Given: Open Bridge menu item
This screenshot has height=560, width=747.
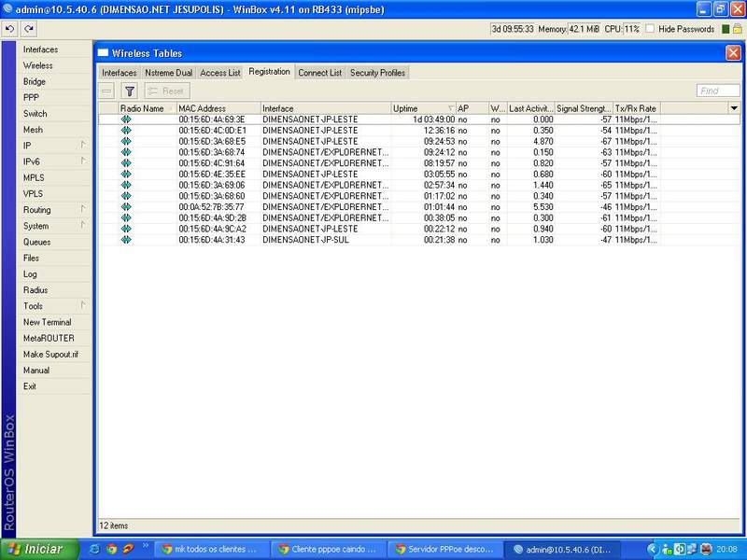Looking at the screenshot, I should tap(54, 81).
